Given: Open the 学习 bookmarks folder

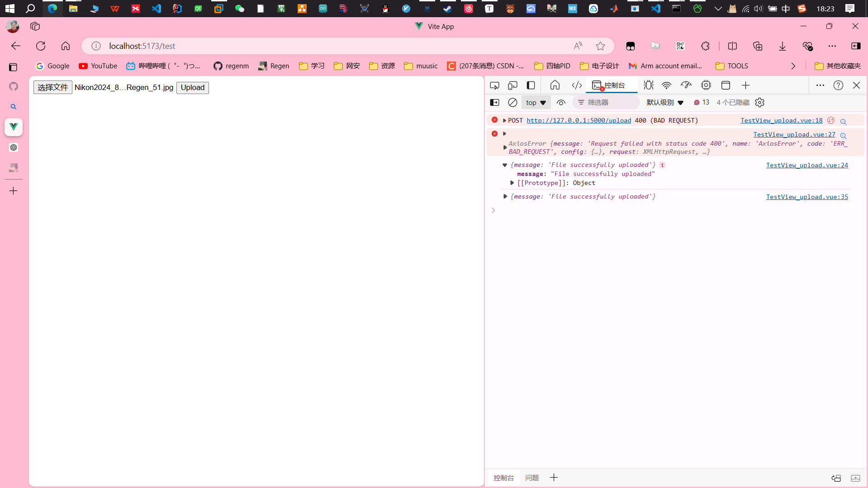Looking at the screenshot, I should point(312,66).
